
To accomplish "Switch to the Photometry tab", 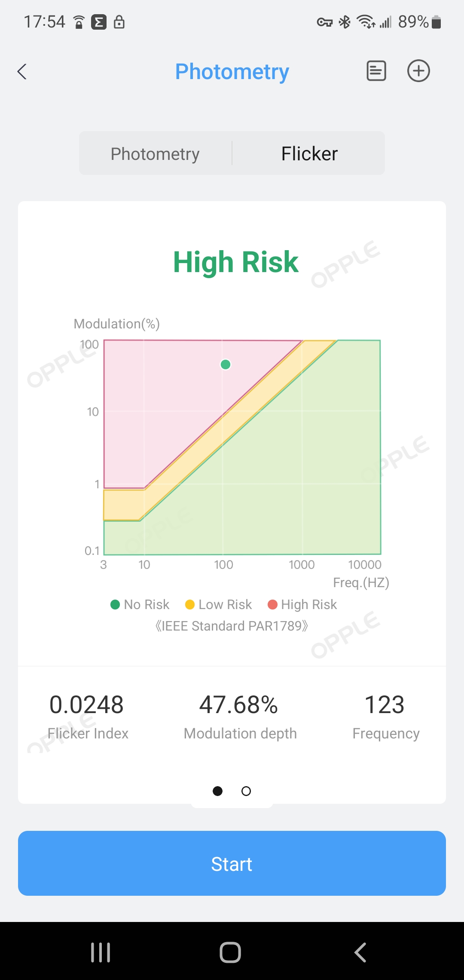I will coord(155,153).
